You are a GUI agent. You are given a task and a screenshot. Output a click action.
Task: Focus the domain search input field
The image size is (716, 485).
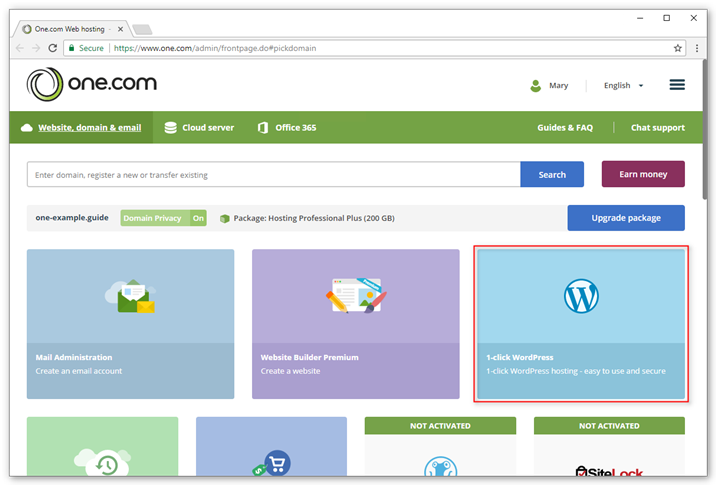coord(274,174)
